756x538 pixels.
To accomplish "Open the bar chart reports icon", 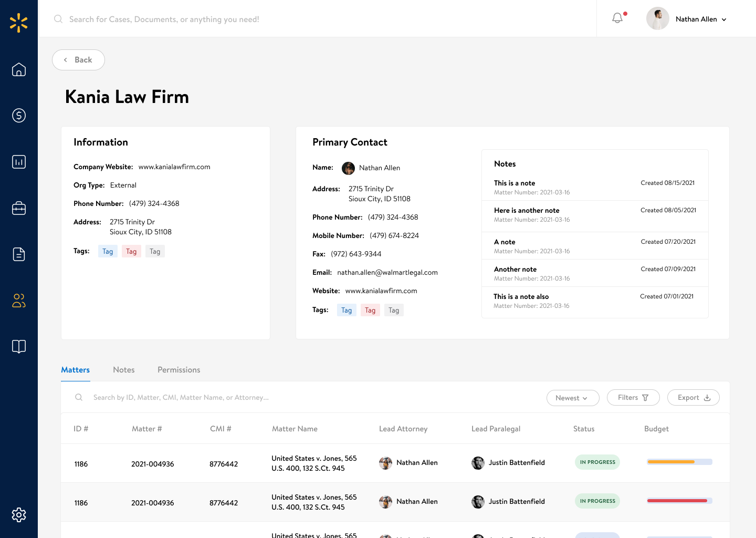I will point(19,162).
